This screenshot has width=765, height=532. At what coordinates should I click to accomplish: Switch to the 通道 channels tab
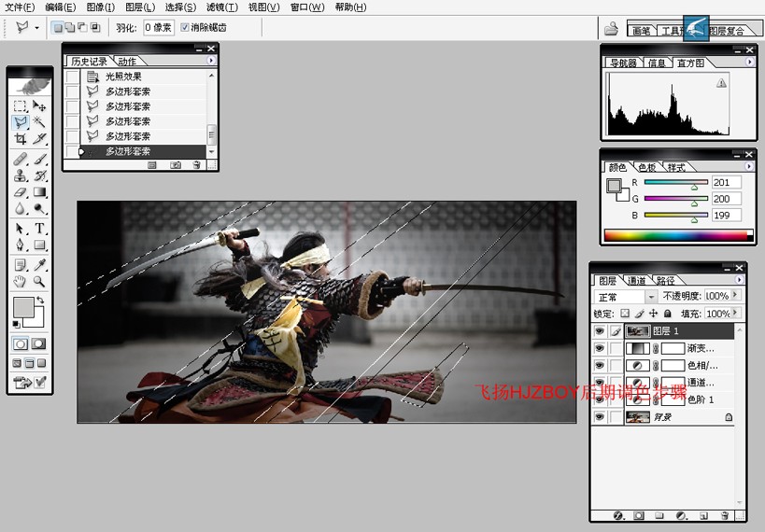click(636, 280)
